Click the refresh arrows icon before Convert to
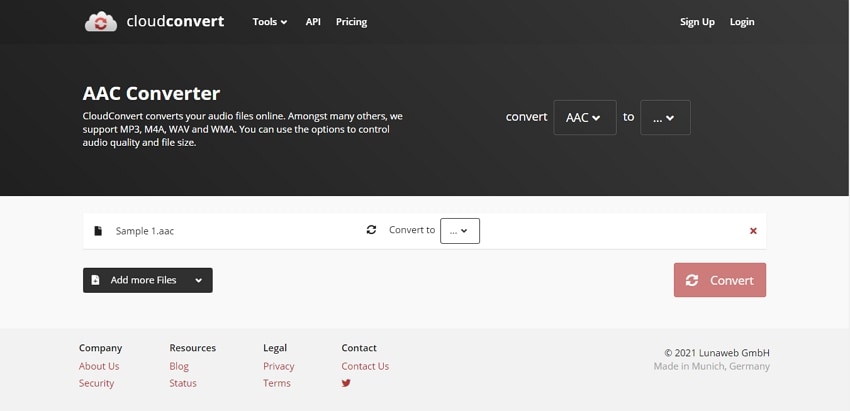Screen dimensions: 850x411 click(371, 230)
